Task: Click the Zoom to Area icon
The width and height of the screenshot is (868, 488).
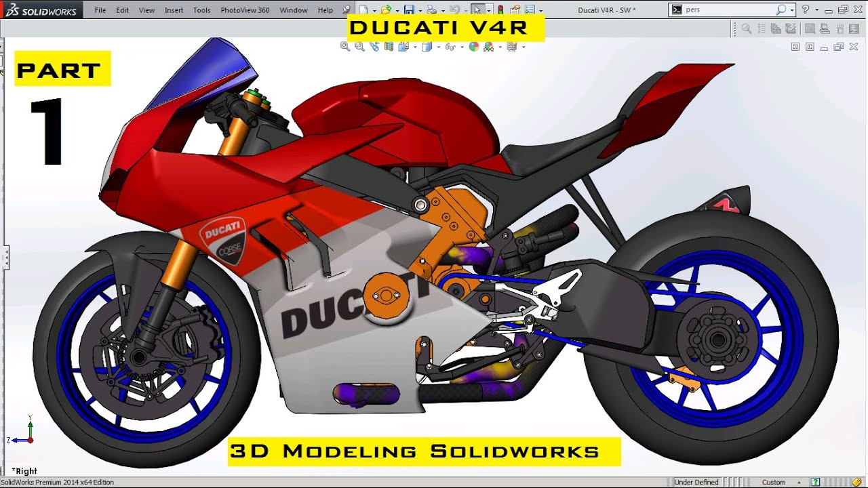Action: [359, 47]
